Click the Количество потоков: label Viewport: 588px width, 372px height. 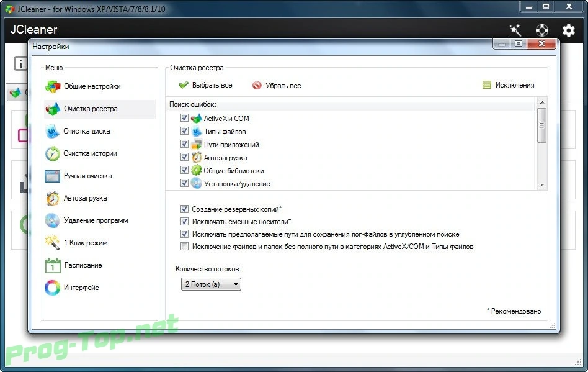coord(208,269)
